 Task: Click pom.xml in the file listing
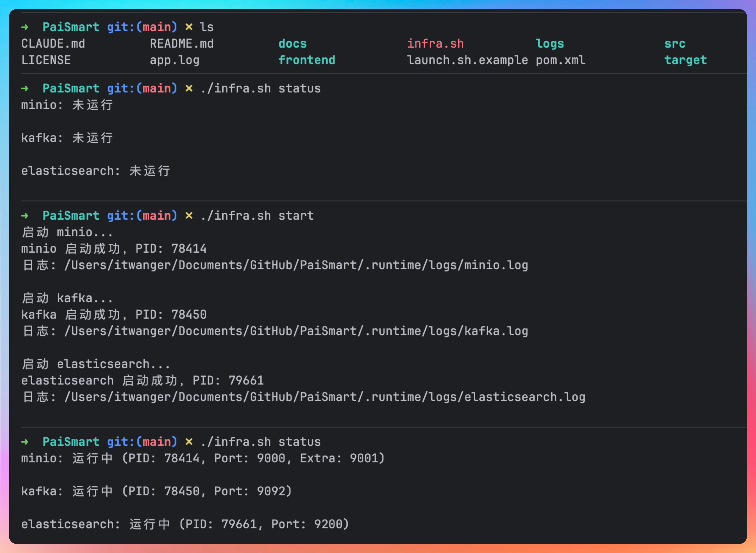[x=560, y=60]
